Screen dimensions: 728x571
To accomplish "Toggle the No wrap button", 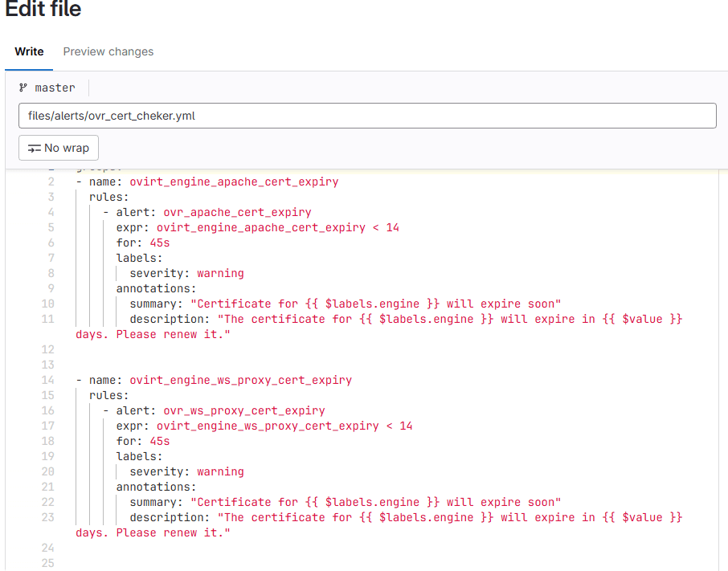I will (x=59, y=148).
